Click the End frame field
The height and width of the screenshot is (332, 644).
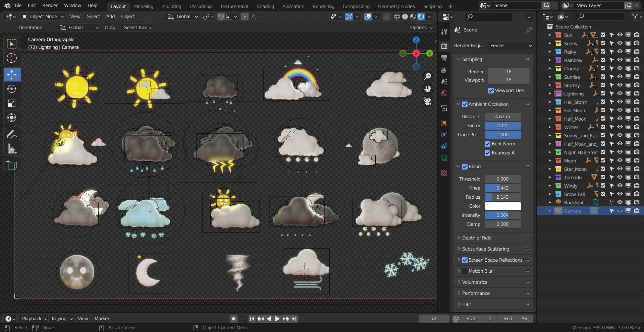coord(515,319)
